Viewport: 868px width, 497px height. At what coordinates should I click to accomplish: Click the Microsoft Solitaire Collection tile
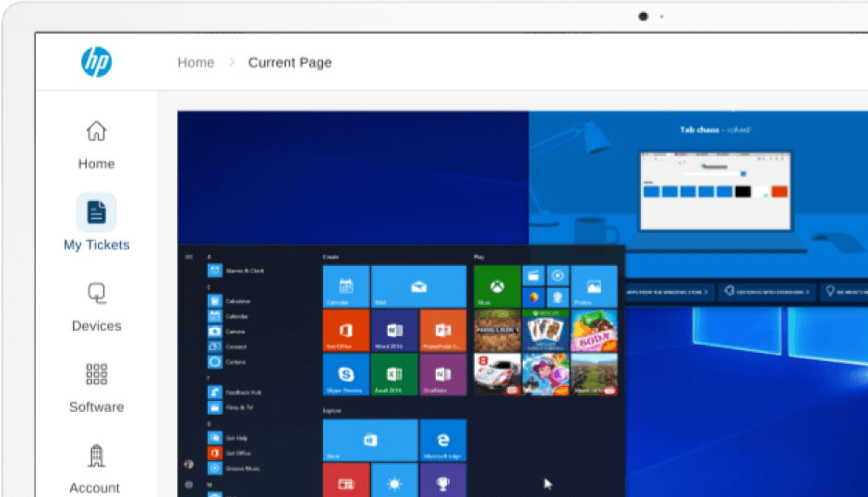[546, 330]
